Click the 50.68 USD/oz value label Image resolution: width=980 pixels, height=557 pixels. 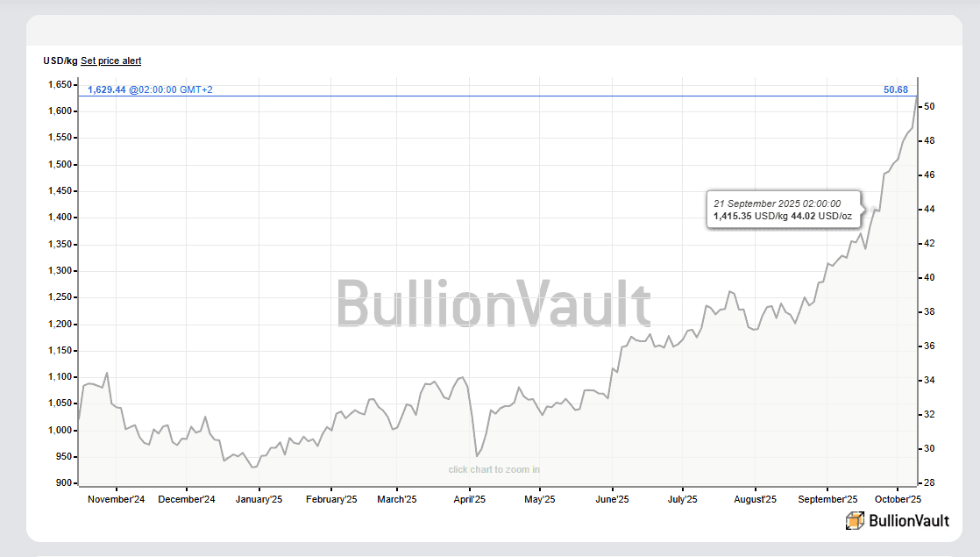pos(896,89)
